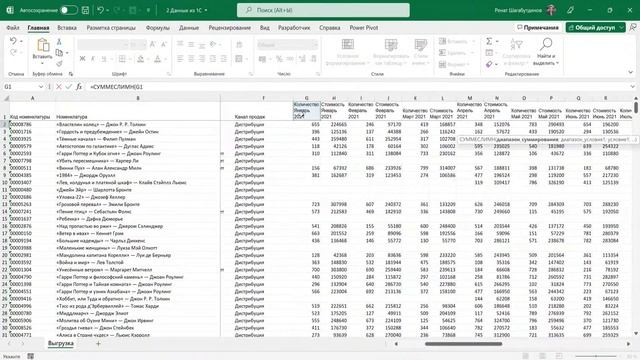Screen dimensions: 640x360
Task: Open the Справка tab
Action: pos(329,28)
